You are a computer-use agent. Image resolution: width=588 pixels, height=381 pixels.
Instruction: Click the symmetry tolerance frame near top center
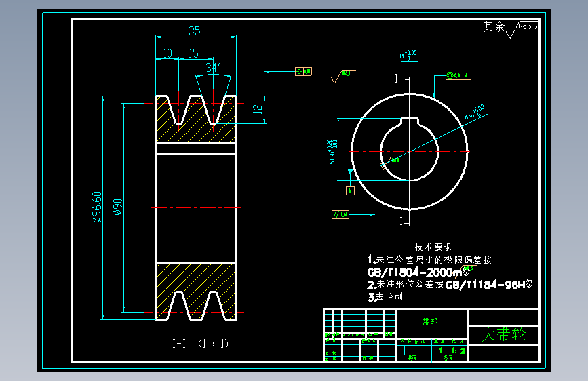point(303,71)
